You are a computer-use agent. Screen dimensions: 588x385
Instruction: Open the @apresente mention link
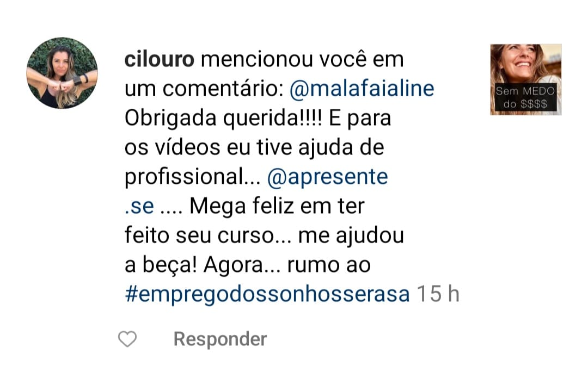[327, 177]
